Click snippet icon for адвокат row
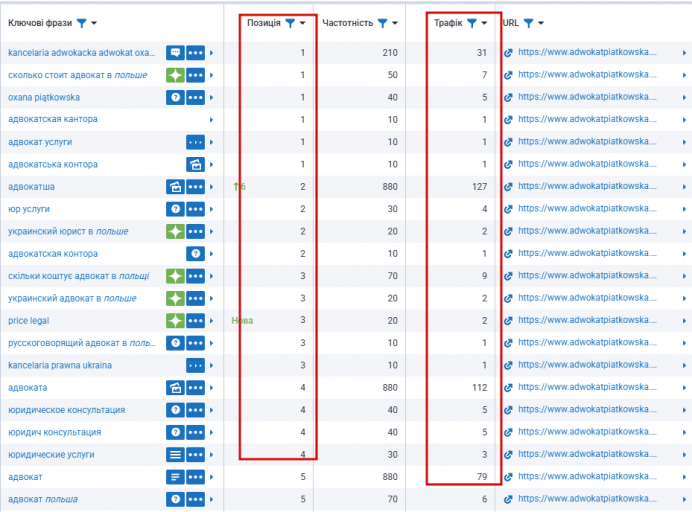This screenshot has height=512, width=692. coord(175,477)
